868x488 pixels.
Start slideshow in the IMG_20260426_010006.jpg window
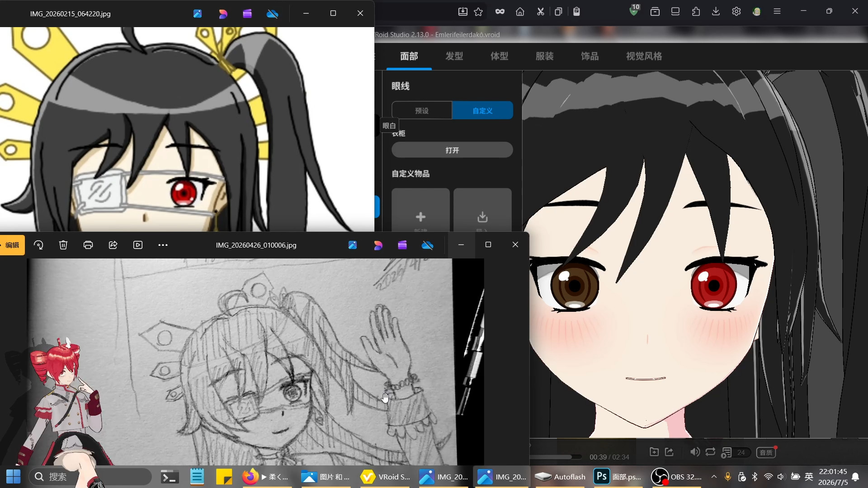pyautogui.click(x=138, y=245)
